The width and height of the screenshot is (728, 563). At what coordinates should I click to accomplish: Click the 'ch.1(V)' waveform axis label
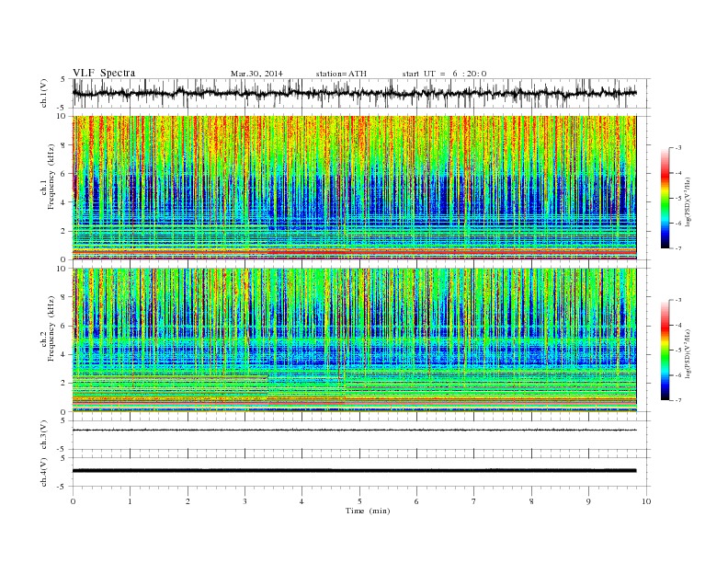43,93
